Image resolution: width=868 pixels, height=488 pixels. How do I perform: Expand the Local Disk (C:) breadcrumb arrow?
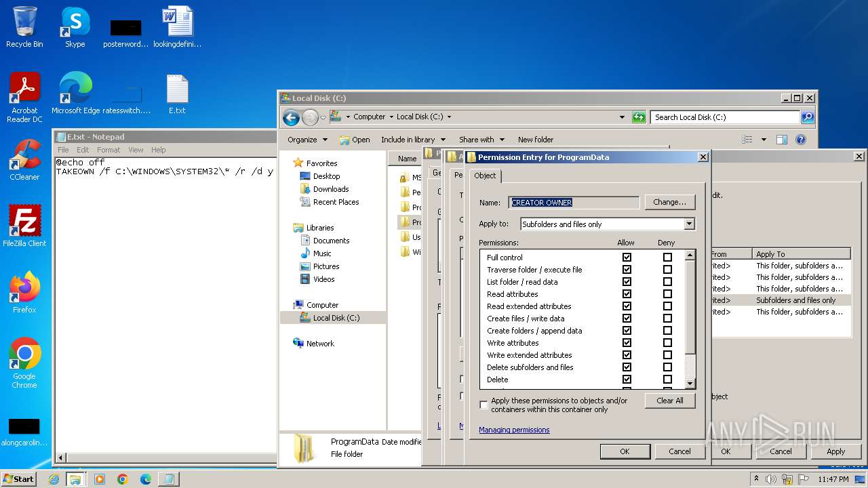coord(449,117)
